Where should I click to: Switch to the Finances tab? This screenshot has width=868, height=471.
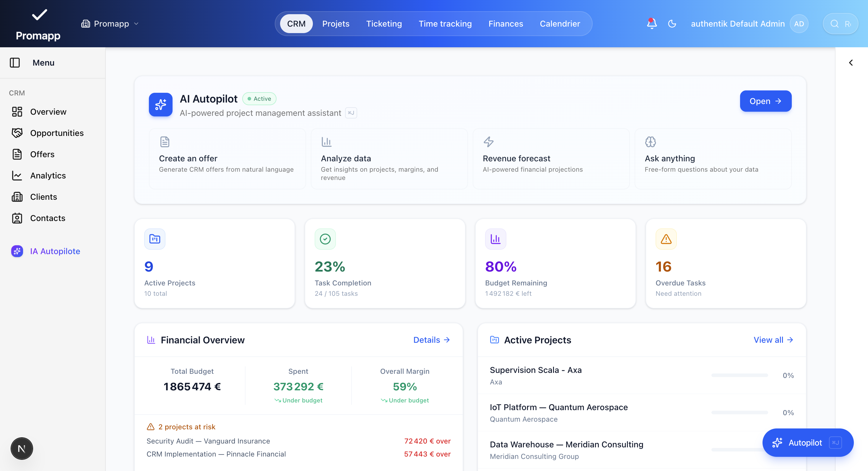[505, 24]
